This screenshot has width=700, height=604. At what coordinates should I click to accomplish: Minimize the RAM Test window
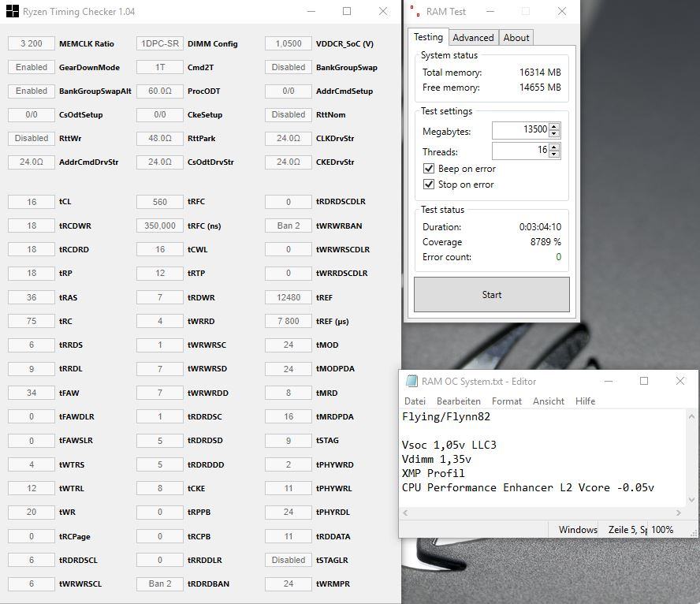[490, 11]
